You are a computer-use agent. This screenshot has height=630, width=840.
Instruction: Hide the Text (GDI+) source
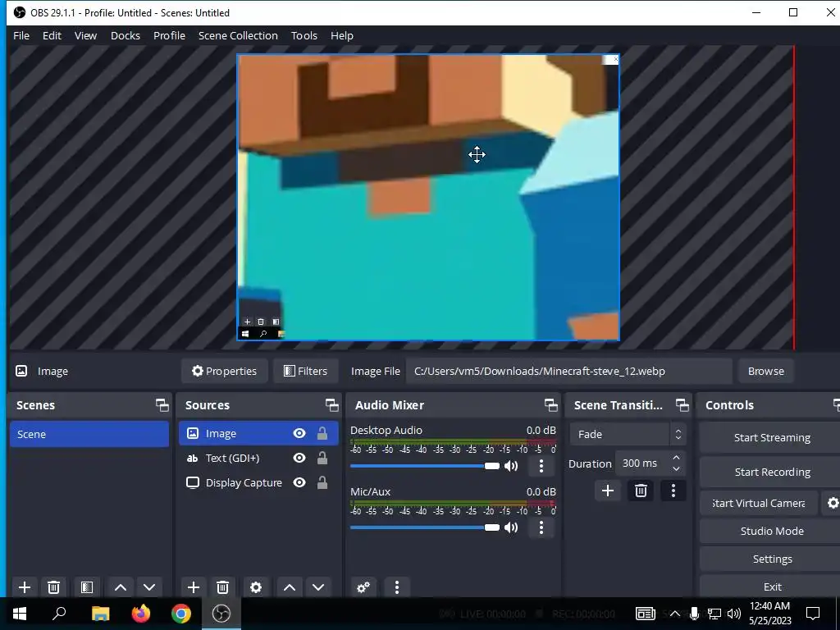click(x=299, y=458)
